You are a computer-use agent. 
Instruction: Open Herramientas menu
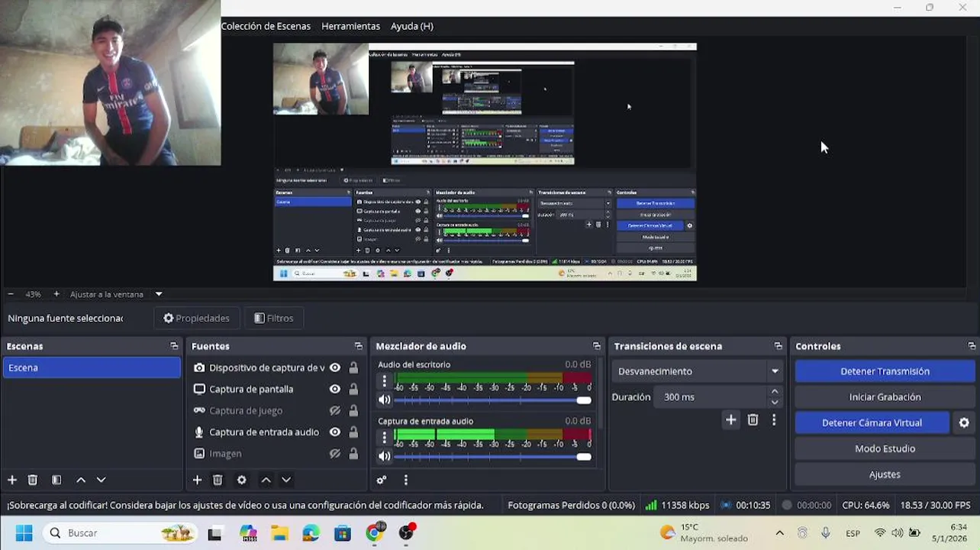coord(350,26)
